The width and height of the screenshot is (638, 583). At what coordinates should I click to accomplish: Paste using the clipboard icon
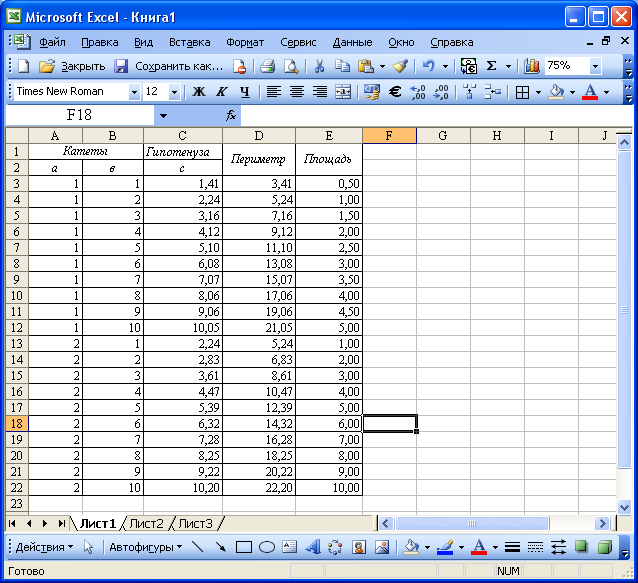(x=366, y=66)
